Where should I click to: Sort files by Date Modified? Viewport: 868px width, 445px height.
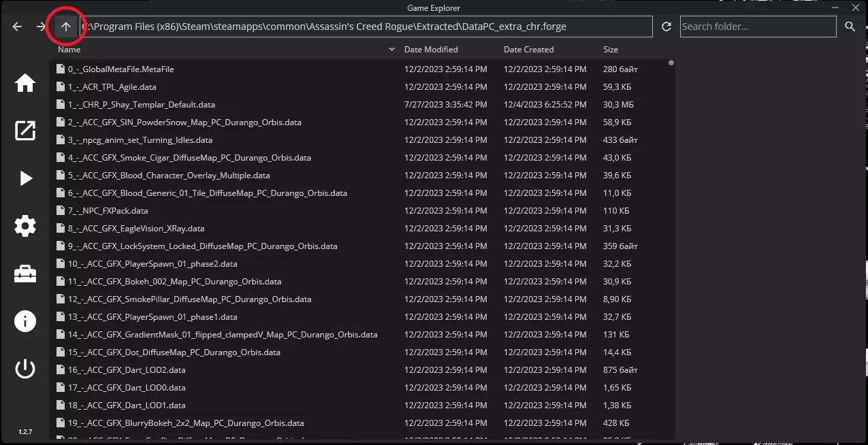431,50
